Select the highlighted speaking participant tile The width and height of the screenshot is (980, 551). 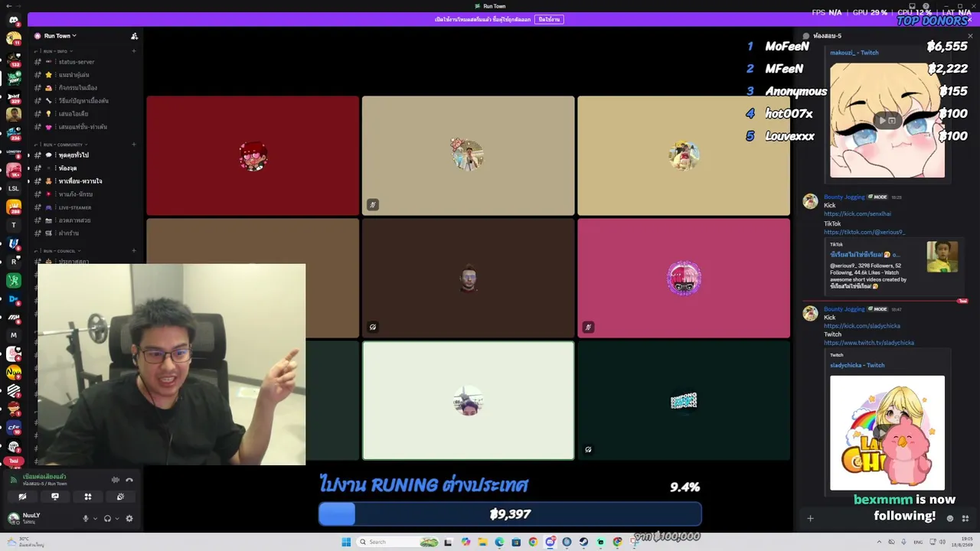tap(468, 400)
